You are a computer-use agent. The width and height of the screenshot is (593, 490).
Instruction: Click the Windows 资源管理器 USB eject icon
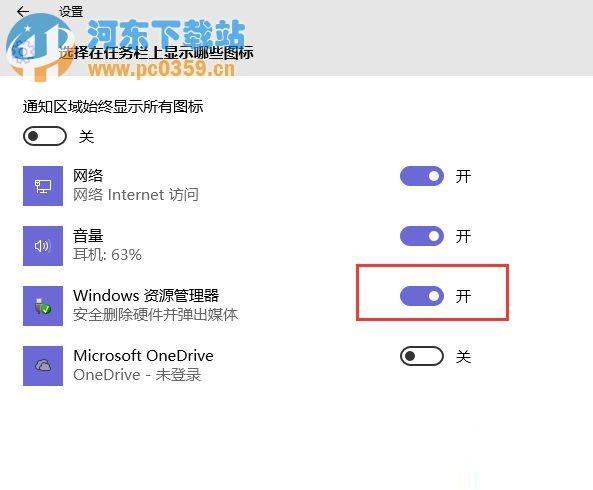point(43,306)
